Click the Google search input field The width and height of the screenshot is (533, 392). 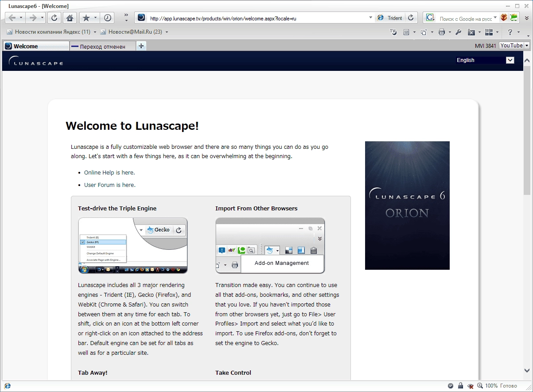(465, 19)
